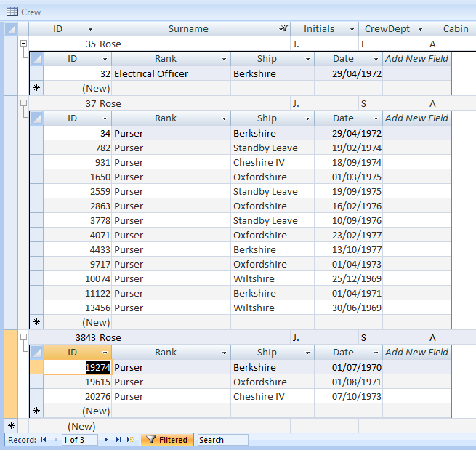The height and width of the screenshot is (450, 476).
Task: Open ID dropdown in crew 3843 subdatasheet
Action: [x=105, y=353]
